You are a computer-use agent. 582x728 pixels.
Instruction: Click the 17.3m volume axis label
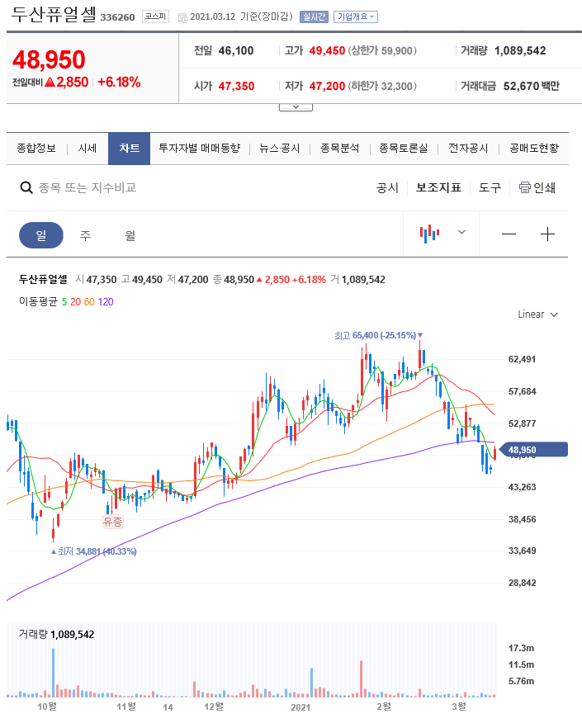[x=521, y=648]
